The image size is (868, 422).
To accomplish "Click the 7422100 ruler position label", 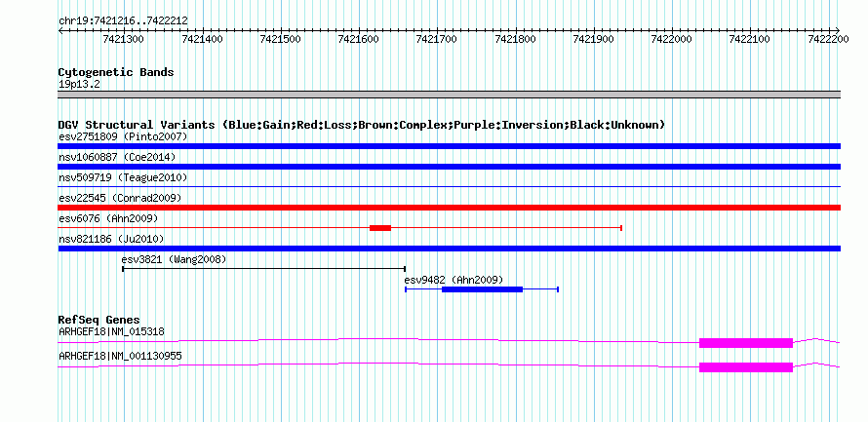I will click(751, 39).
